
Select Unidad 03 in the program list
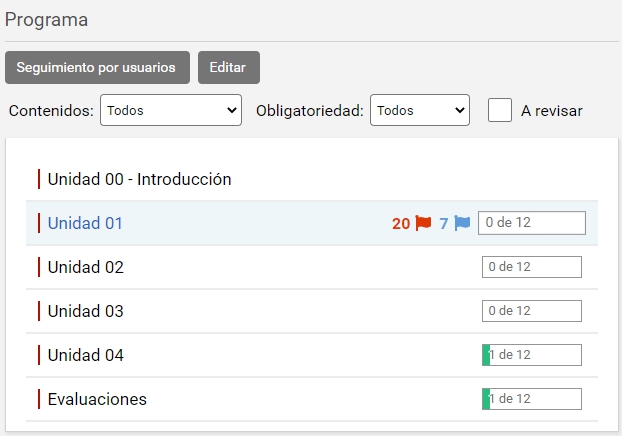[x=85, y=312]
